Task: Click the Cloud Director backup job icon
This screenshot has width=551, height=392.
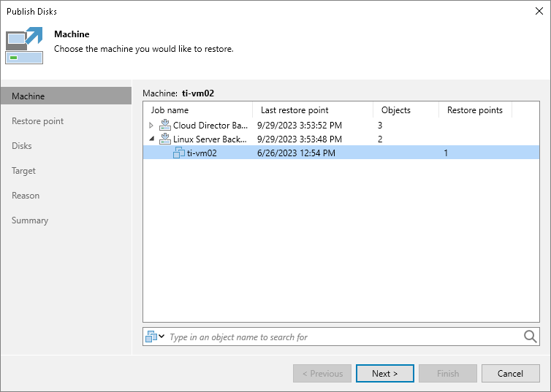Action: [x=165, y=125]
